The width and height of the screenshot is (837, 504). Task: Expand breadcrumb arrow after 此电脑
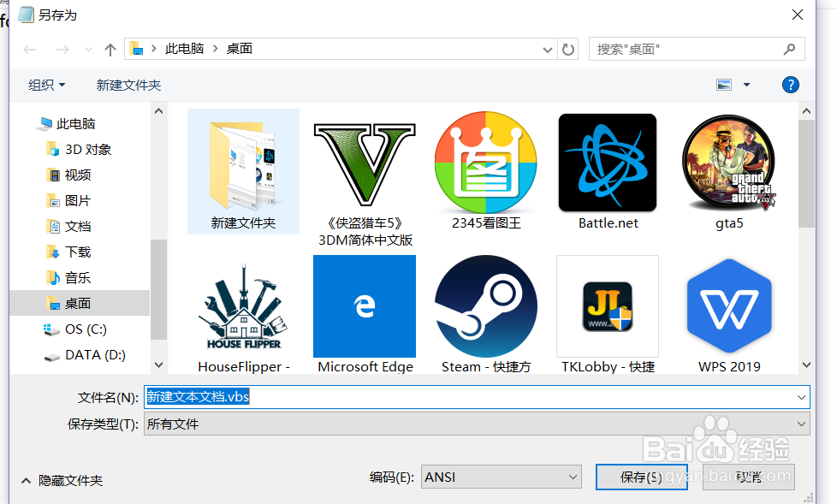tap(215, 49)
